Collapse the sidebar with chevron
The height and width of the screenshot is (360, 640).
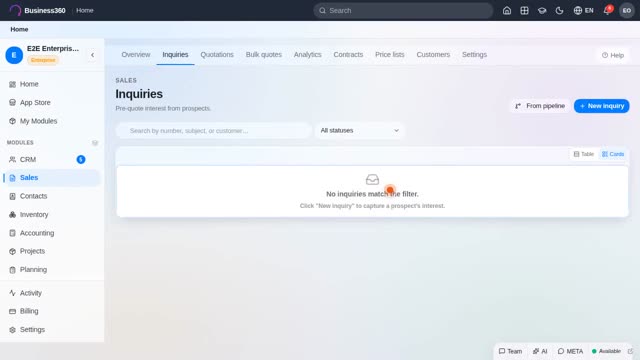click(x=93, y=55)
